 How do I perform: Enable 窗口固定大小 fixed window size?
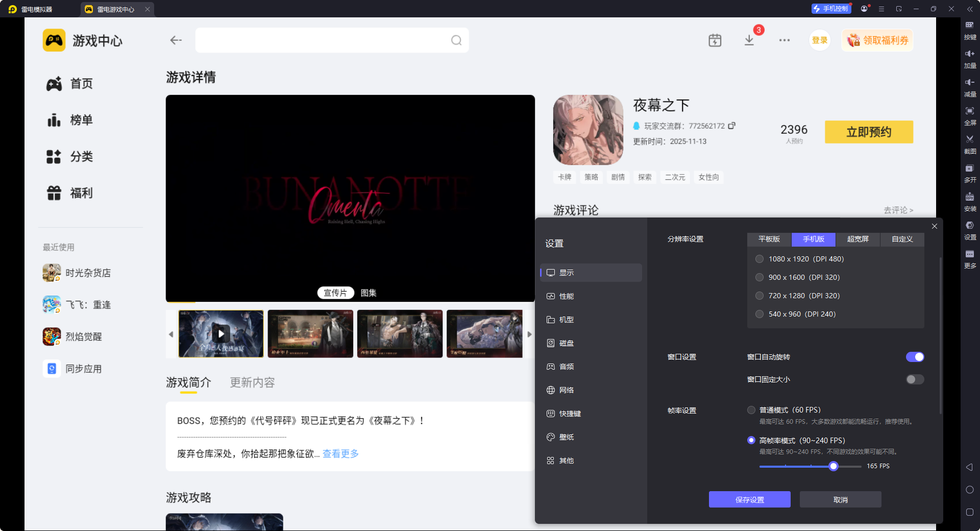(x=914, y=379)
